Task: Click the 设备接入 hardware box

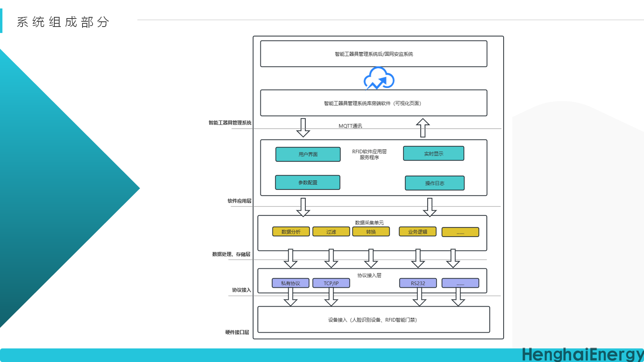Action: pos(373,320)
